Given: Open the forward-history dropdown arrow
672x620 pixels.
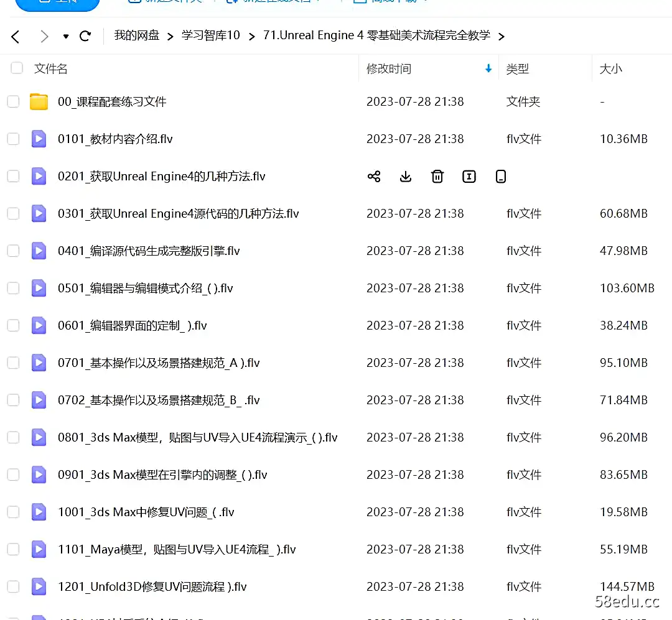Looking at the screenshot, I should [66, 35].
